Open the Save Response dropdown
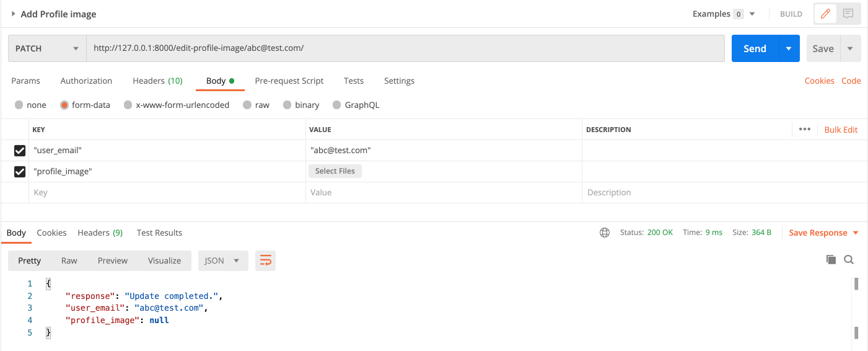Viewport: 868px width, 351px height. (x=823, y=233)
